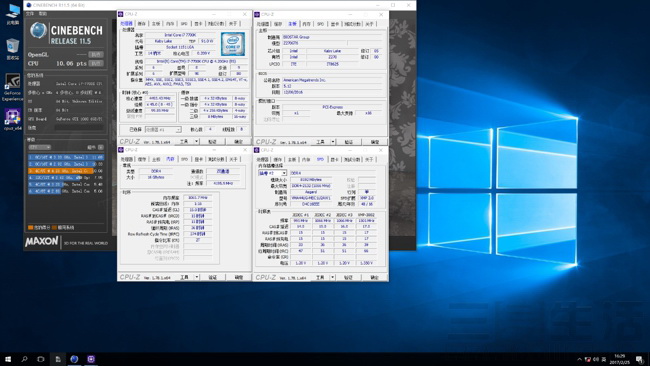Click title bar icon of CPU-Z memory window
Image resolution: width=650 pixels, height=366 pixels.
(121, 150)
